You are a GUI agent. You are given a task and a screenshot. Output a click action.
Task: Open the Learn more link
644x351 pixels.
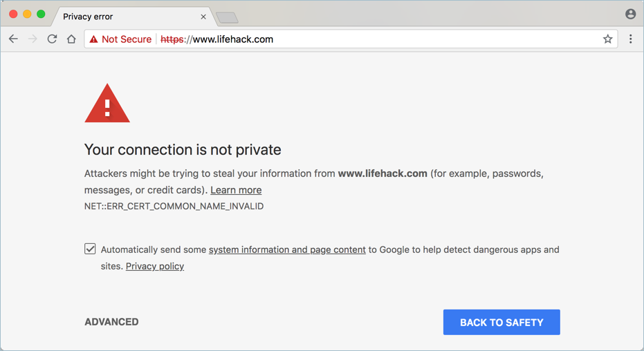point(236,190)
